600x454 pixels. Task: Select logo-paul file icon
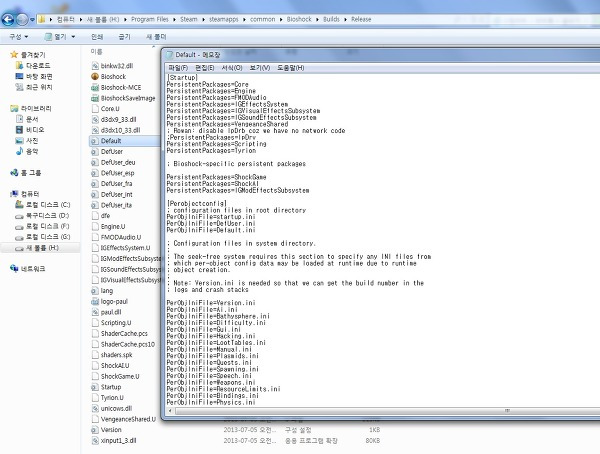point(95,302)
